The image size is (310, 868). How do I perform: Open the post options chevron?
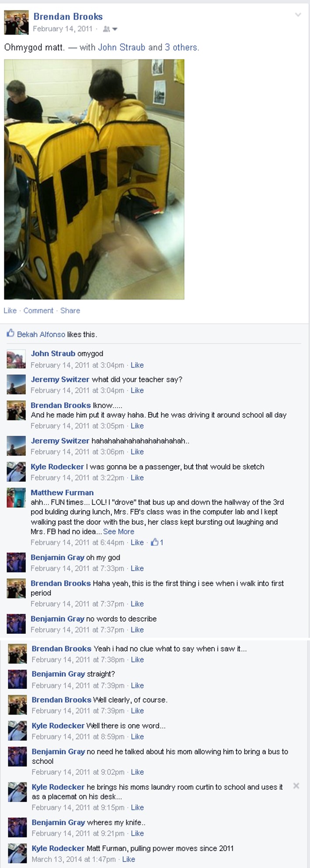[298, 15]
